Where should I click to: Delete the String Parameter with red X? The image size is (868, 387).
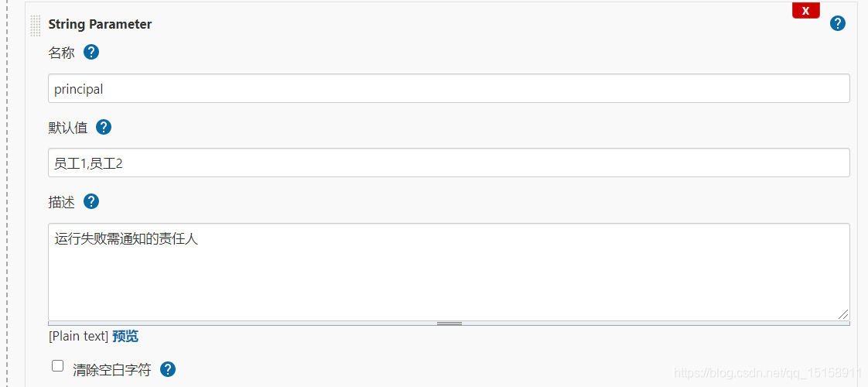coord(805,11)
